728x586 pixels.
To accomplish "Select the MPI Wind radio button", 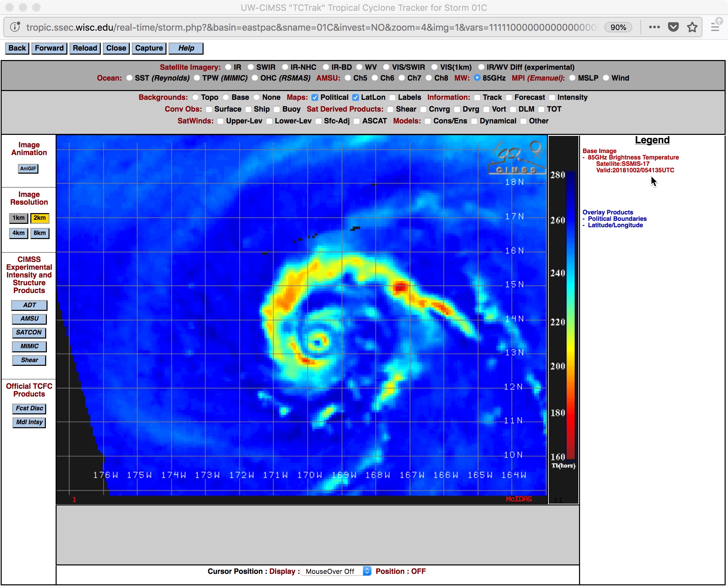I will coord(606,78).
